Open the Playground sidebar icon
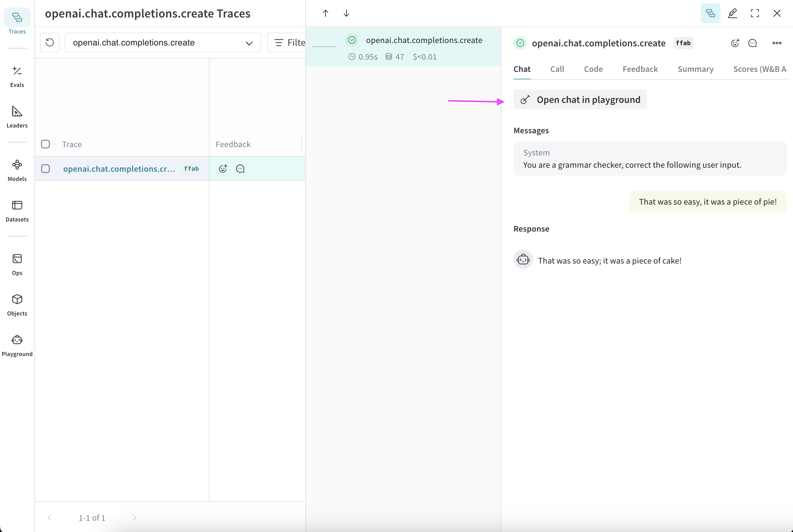Screen dimensions: 793x532 point(17,345)
